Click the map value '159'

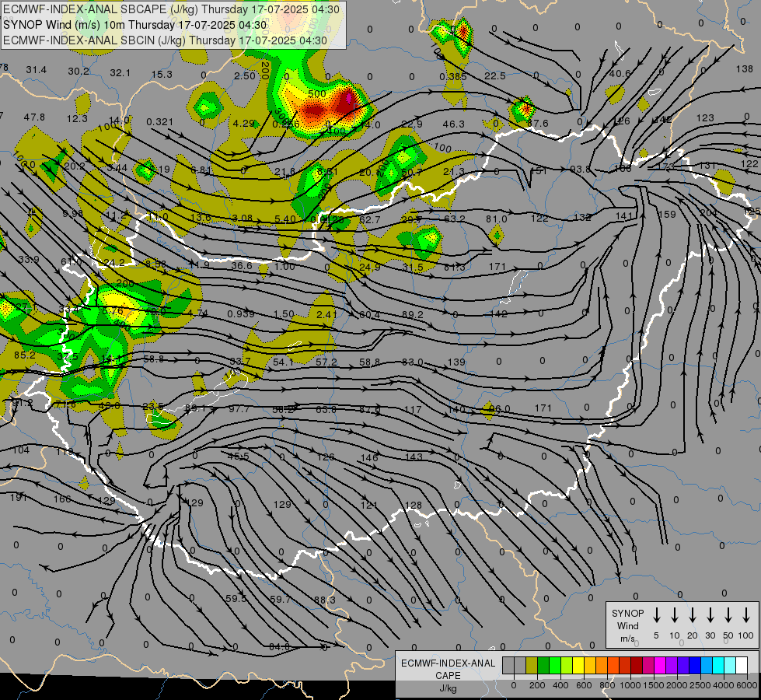(667, 214)
